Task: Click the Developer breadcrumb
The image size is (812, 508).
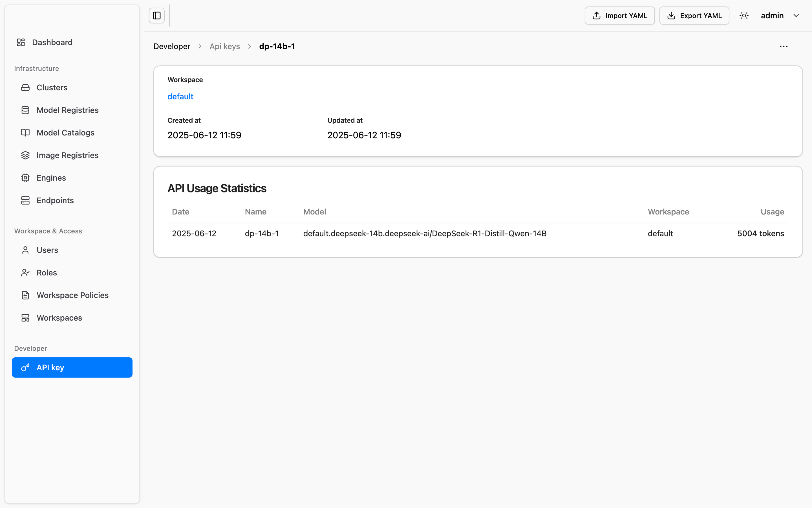Action: pos(172,46)
